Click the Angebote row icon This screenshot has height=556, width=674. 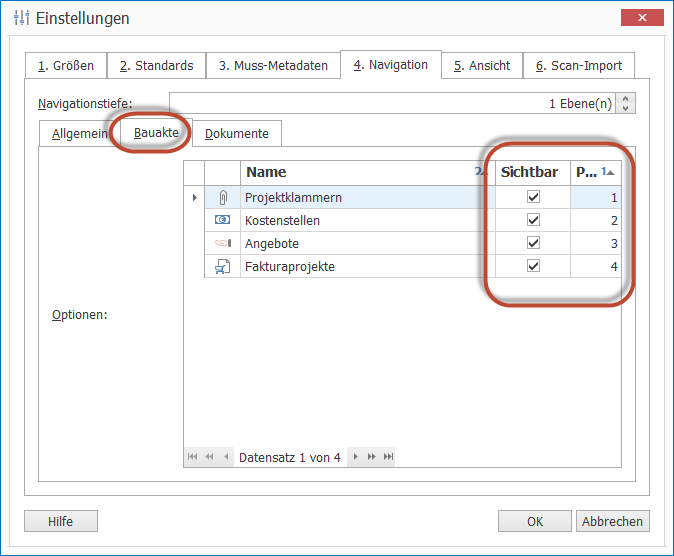[222, 243]
